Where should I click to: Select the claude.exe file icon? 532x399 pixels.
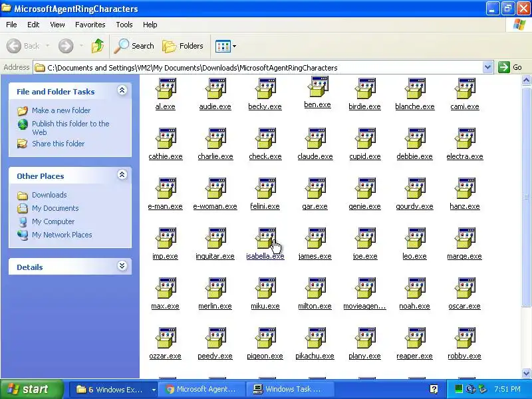click(x=315, y=138)
